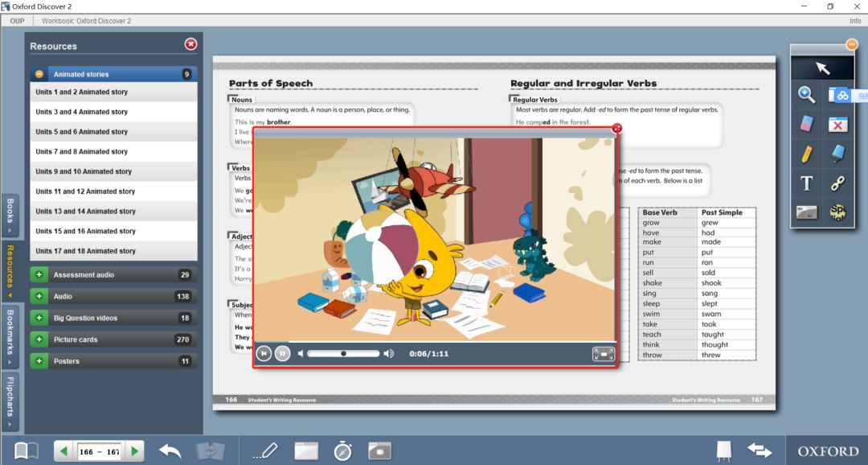Close the Resources panel
The image size is (868, 465).
(190, 44)
